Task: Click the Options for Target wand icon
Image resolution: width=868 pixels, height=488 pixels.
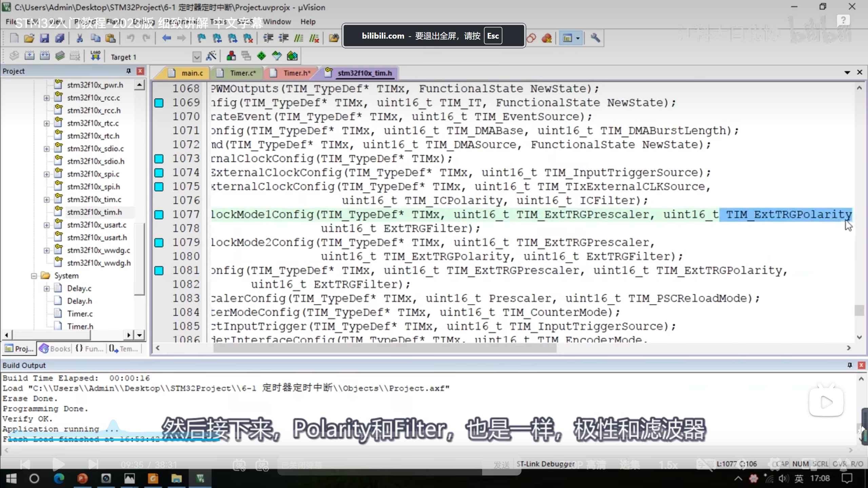Action: pyautogui.click(x=211, y=56)
